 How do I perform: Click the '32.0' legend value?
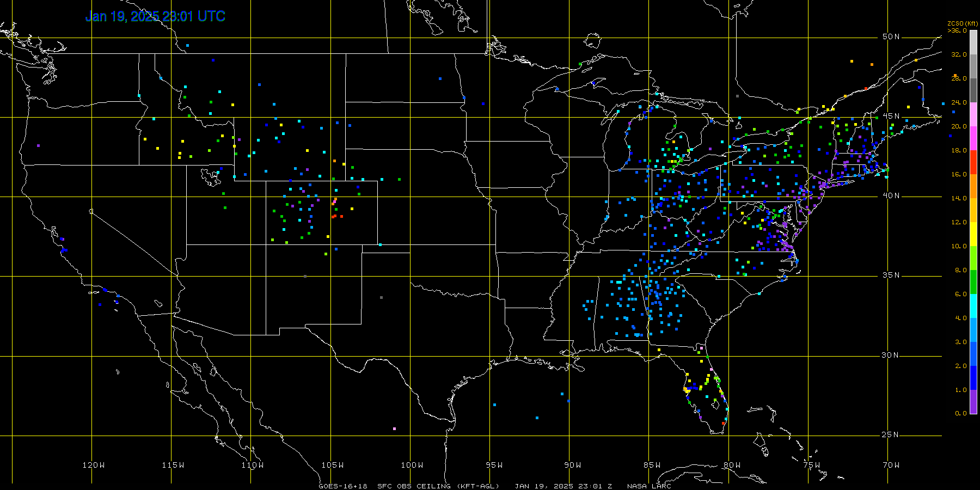959,54
